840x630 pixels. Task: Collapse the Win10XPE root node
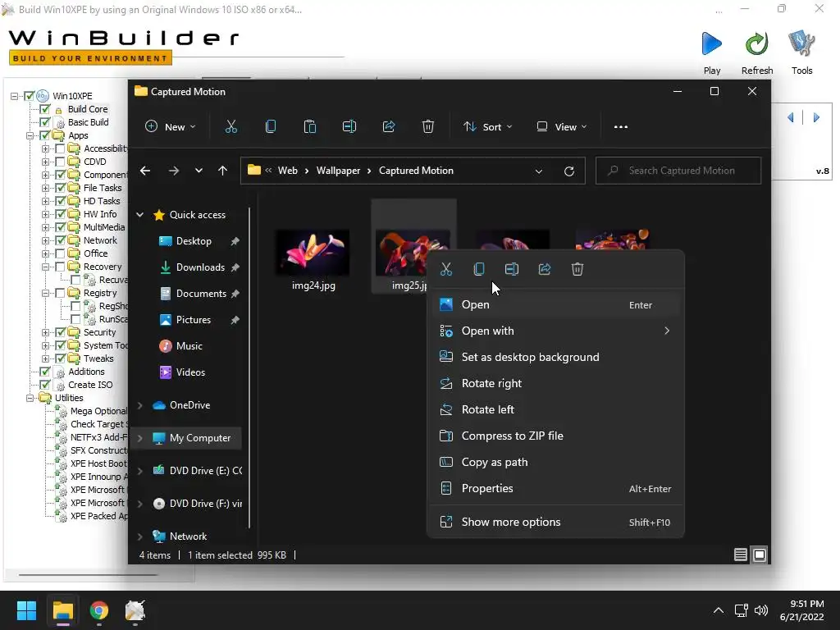(x=15, y=96)
